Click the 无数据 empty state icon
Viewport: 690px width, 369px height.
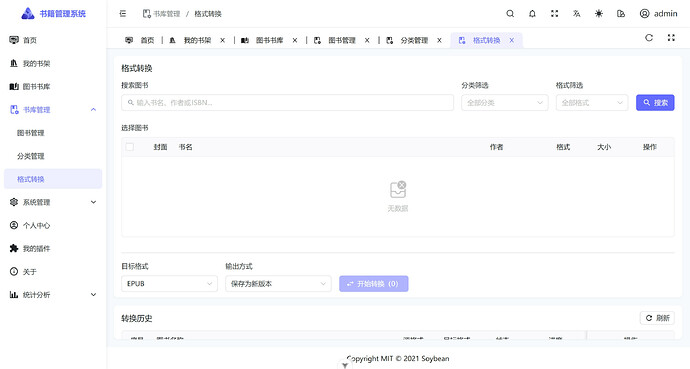click(398, 190)
